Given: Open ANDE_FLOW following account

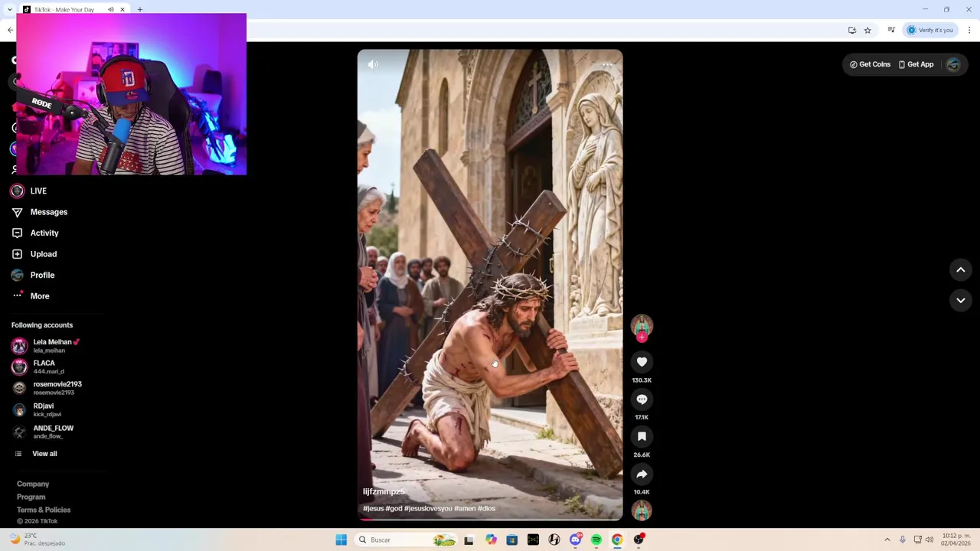Looking at the screenshot, I should pyautogui.click(x=43, y=432).
